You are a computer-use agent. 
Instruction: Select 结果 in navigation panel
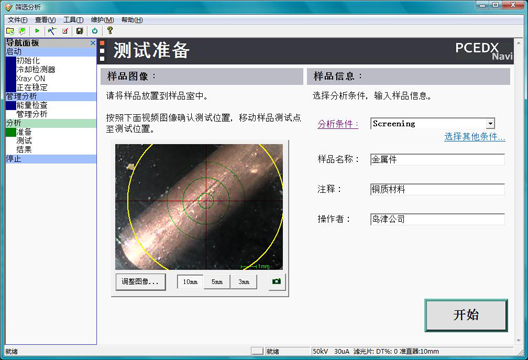(24, 149)
